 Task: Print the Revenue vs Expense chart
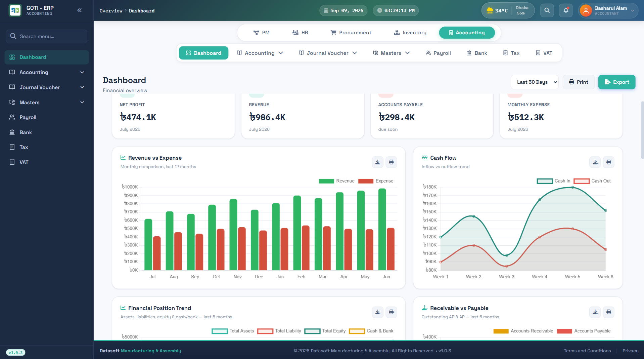click(x=391, y=162)
